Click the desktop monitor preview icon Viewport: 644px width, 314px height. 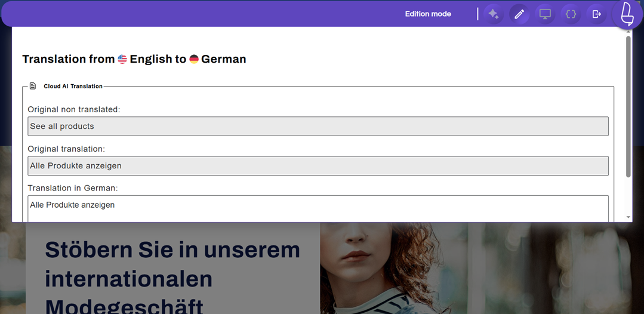tap(545, 14)
